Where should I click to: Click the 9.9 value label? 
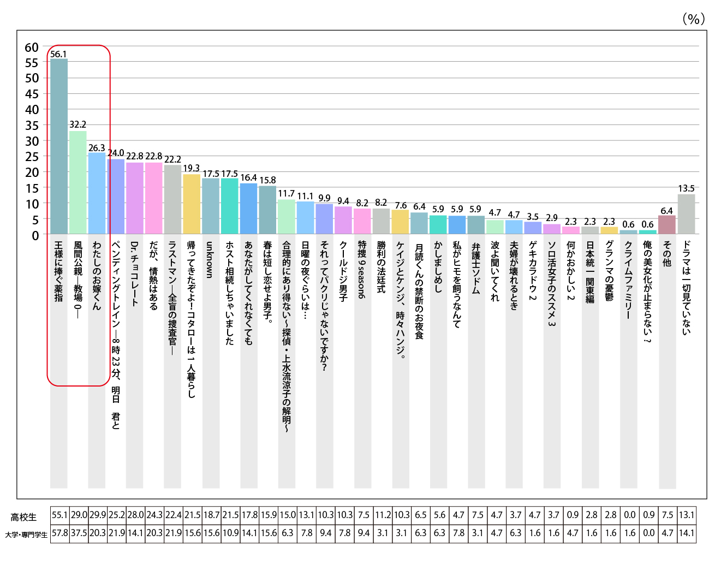[325, 198]
